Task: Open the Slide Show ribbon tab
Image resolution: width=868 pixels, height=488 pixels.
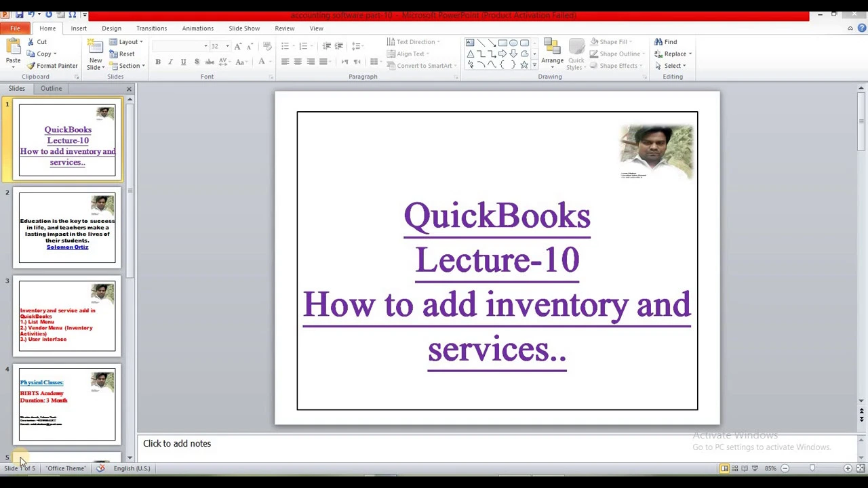Action: pyautogui.click(x=244, y=28)
